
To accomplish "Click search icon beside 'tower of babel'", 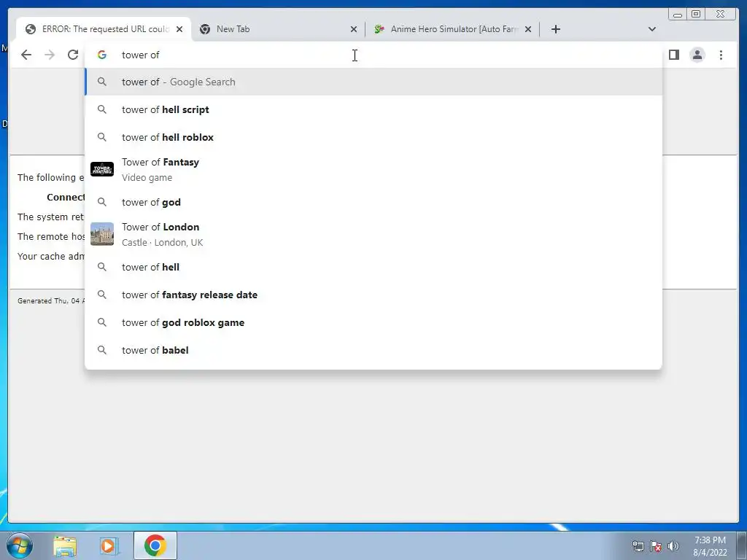I will 102,350.
